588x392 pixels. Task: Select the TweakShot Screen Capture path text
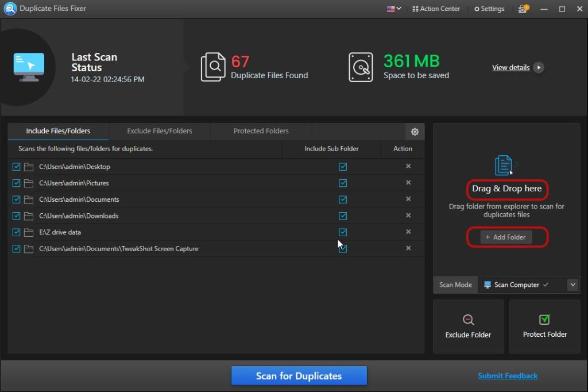(x=119, y=248)
